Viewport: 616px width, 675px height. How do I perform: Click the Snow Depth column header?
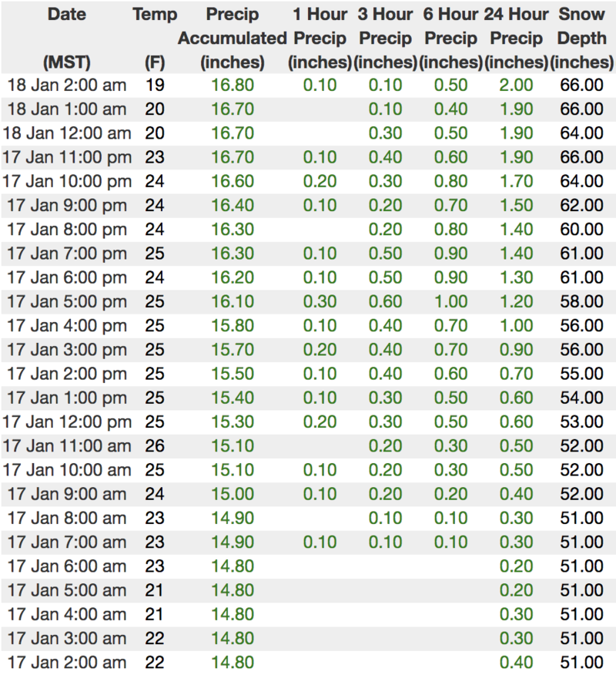coord(582,37)
